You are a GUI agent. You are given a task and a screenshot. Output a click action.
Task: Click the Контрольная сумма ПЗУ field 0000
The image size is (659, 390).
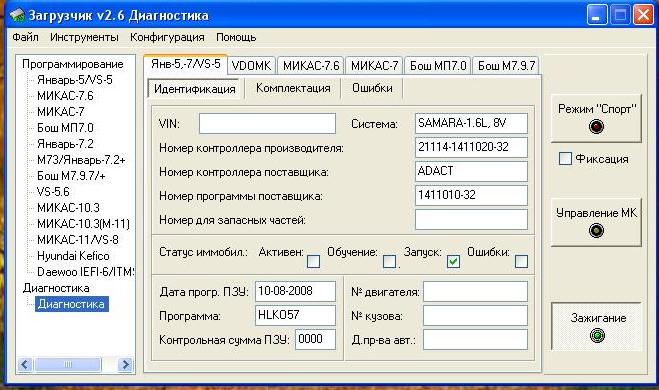[x=316, y=340]
